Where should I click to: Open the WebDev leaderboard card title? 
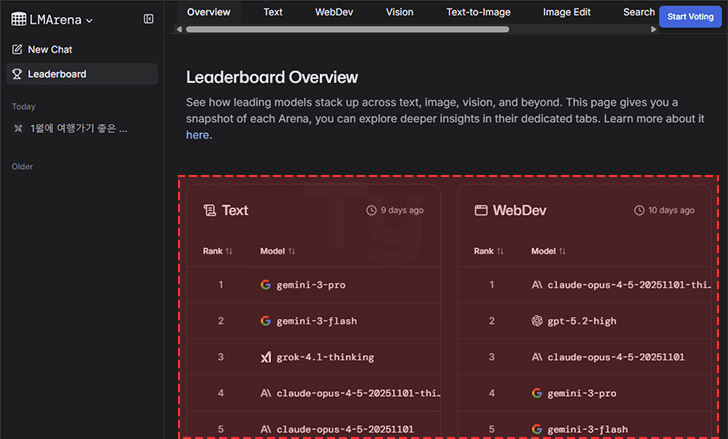point(520,210)
